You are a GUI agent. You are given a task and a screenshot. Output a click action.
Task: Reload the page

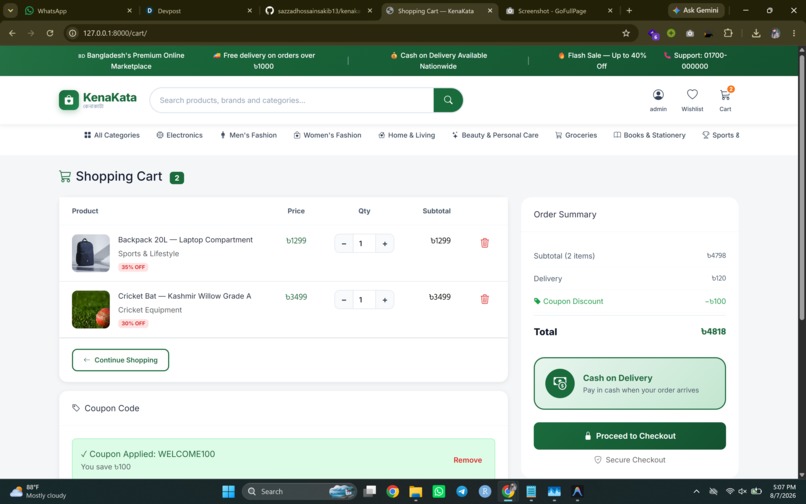50,33
